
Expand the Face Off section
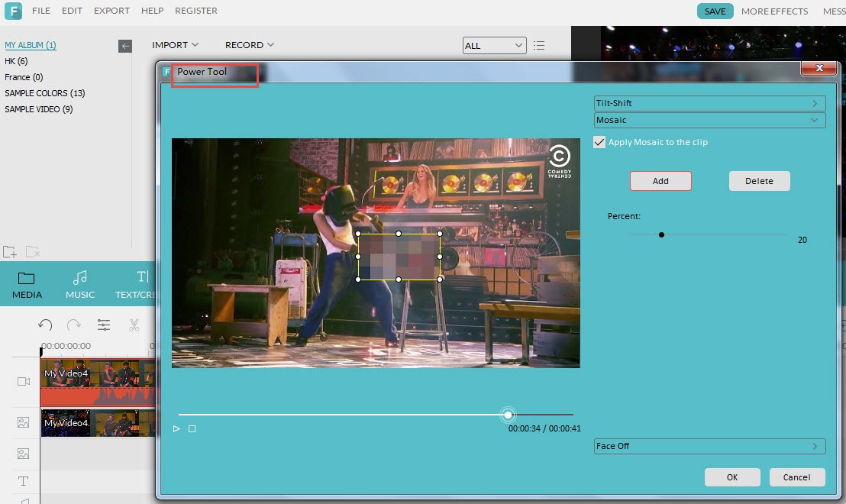point(709,446)
